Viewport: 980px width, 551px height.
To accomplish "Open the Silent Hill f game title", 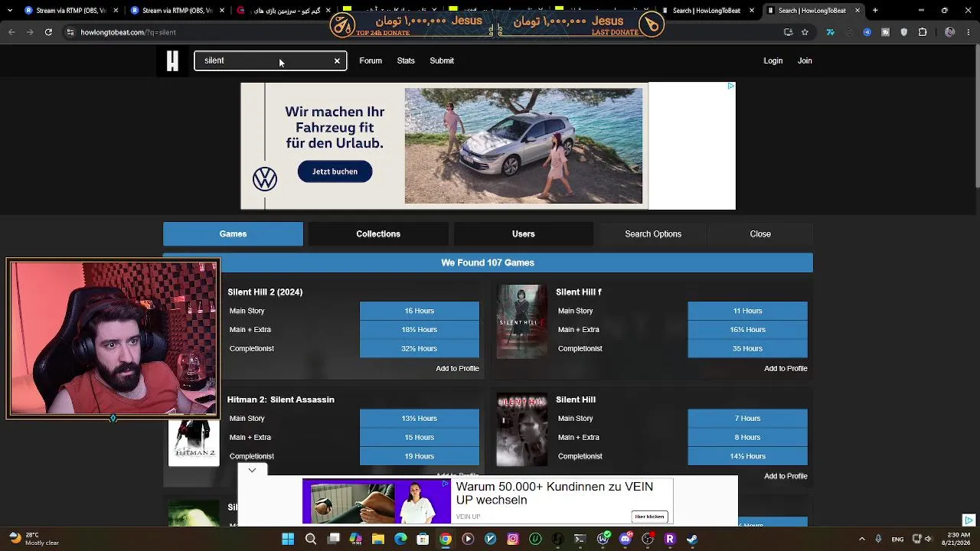I will [x=579, y=292].
